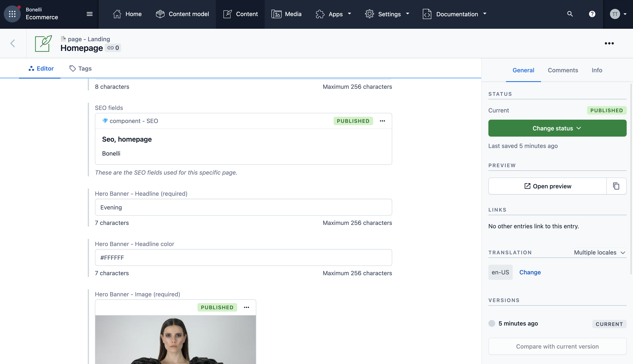Open the Multiple locales dropdown

click(x=599, y=253)
